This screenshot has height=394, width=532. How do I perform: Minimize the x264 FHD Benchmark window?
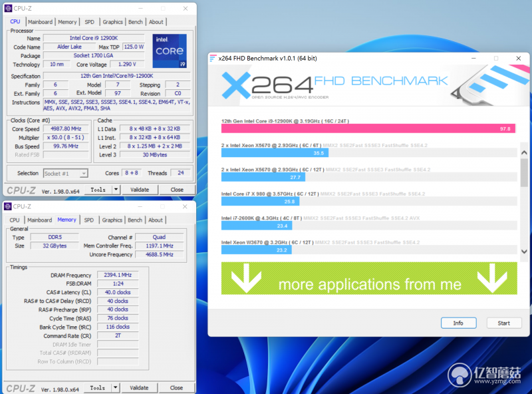click(x=473, y=59)
